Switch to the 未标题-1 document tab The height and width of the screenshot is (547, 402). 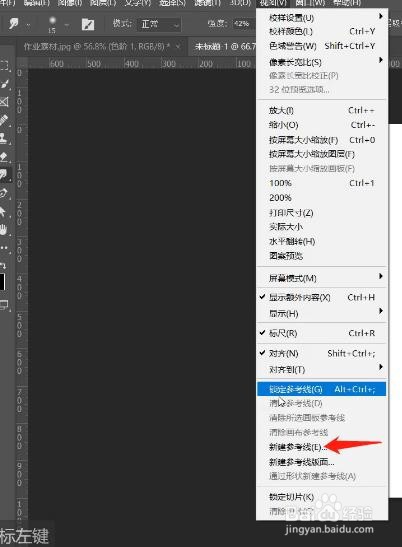[x=223, y=46]
